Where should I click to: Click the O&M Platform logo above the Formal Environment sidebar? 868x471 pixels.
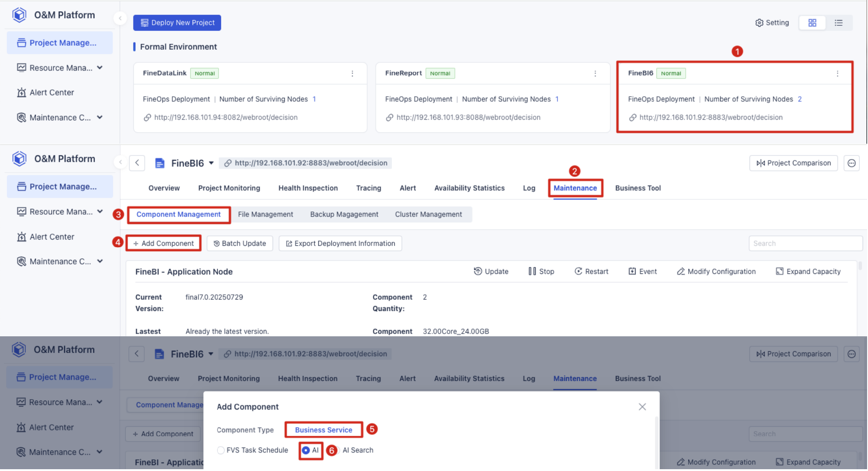[19, 15]
